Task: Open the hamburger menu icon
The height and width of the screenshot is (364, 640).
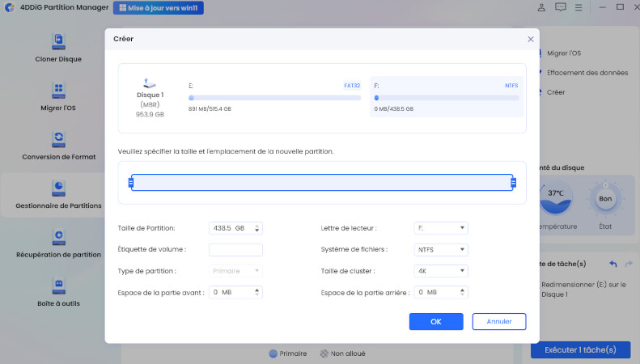Action: (x=579, y=7)
